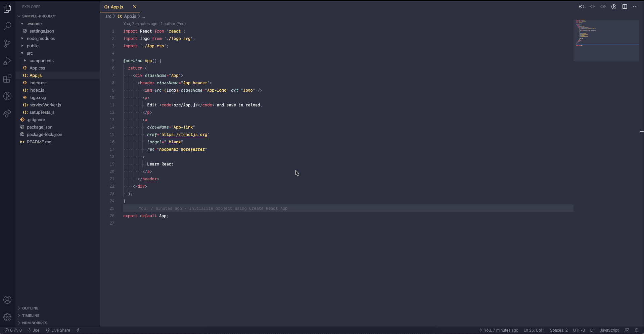This screenshot has height=334, width=644.
Task: Open the Run and Debug view
Action: (7, 61)
